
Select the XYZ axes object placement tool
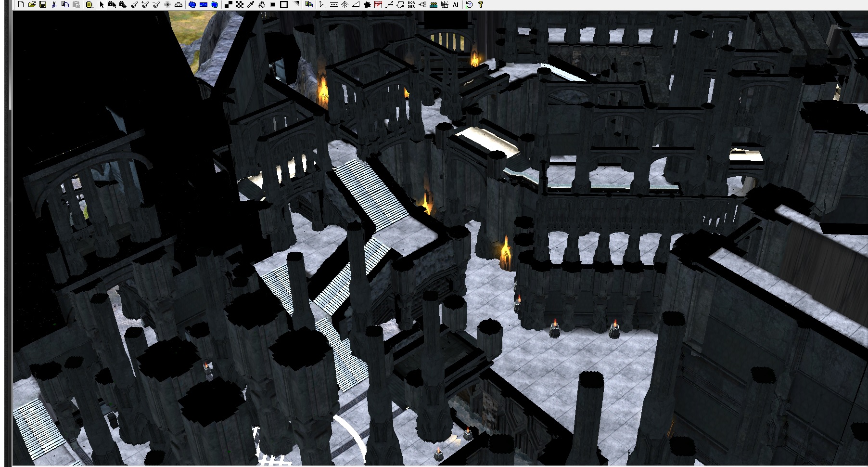(x=322, y=4)
